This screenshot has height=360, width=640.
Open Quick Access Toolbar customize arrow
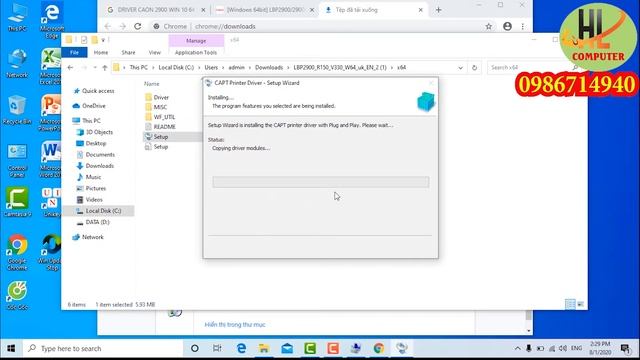click(x=103, y=40)
